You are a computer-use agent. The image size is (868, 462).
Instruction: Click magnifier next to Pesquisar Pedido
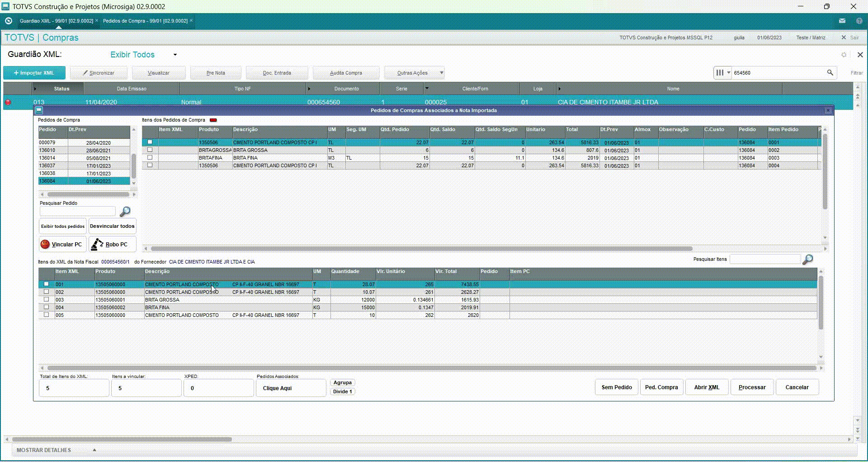coord(125,212)
